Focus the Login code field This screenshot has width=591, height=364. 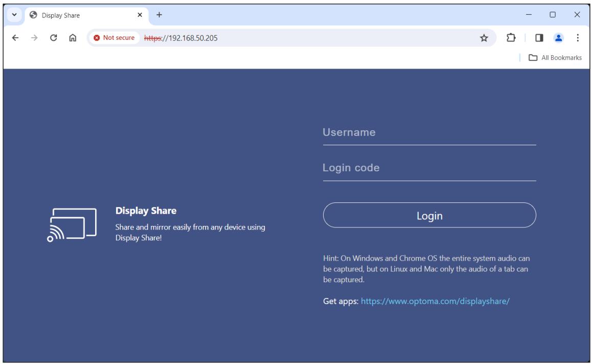(429, 168)
